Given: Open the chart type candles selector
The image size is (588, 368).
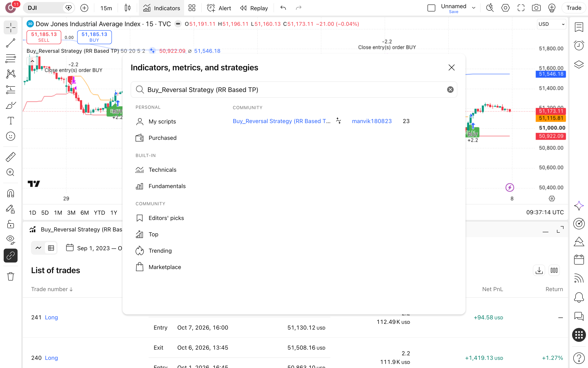Looking at the screenshot, I should coord(127,8).
